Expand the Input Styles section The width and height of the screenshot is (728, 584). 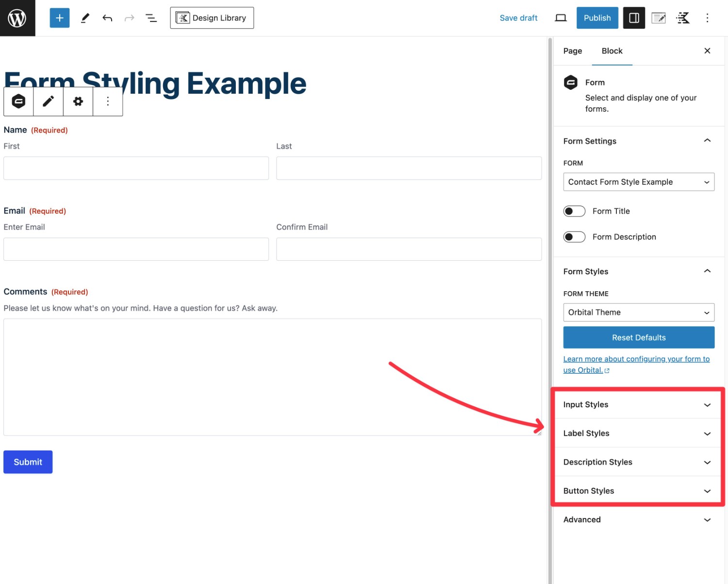(637, 405)
